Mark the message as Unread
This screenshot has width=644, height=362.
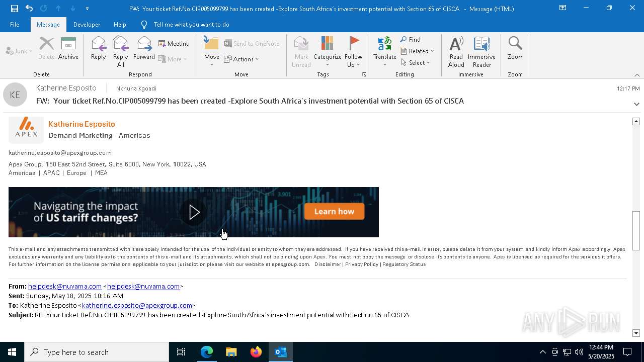(301, 52)
